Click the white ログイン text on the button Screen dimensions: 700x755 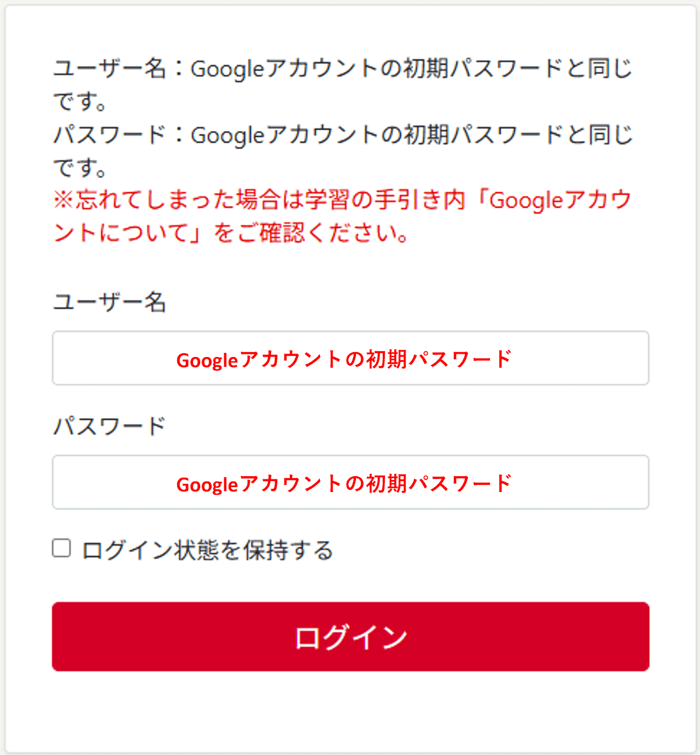pyautogui.click(x=351, y=637)
